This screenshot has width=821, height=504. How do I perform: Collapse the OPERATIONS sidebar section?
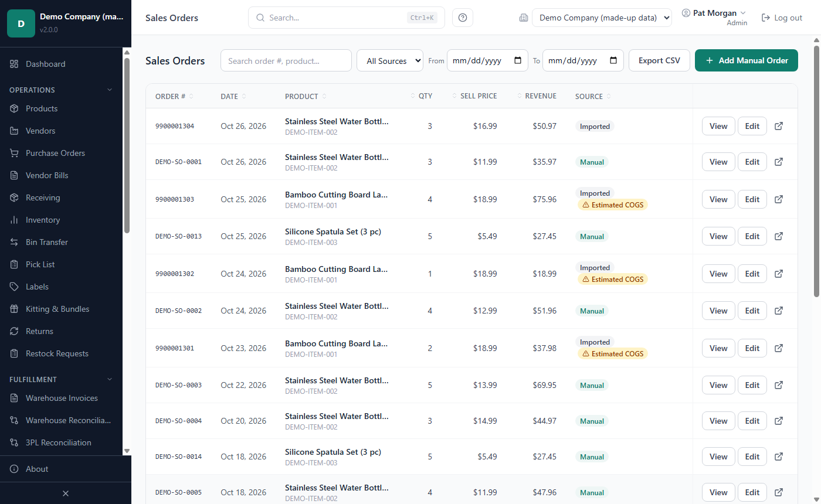[109, 90]
